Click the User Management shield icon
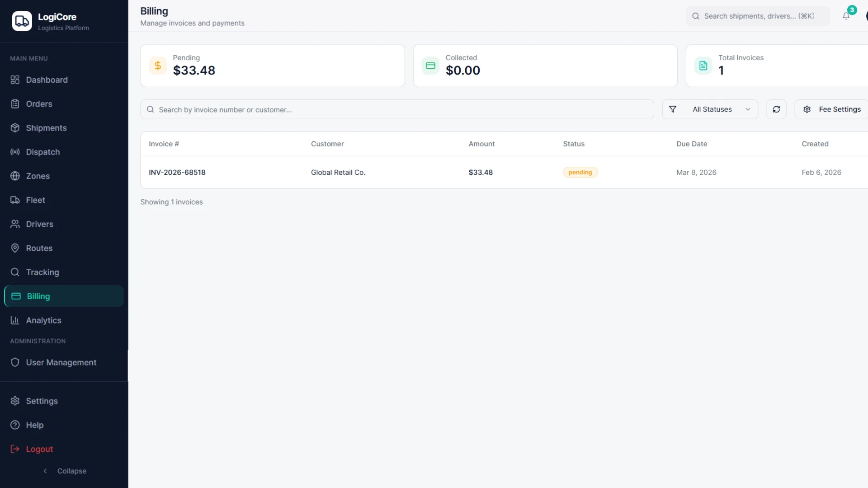Viewport: 868px width, 488px height. (x=15, y=362)
